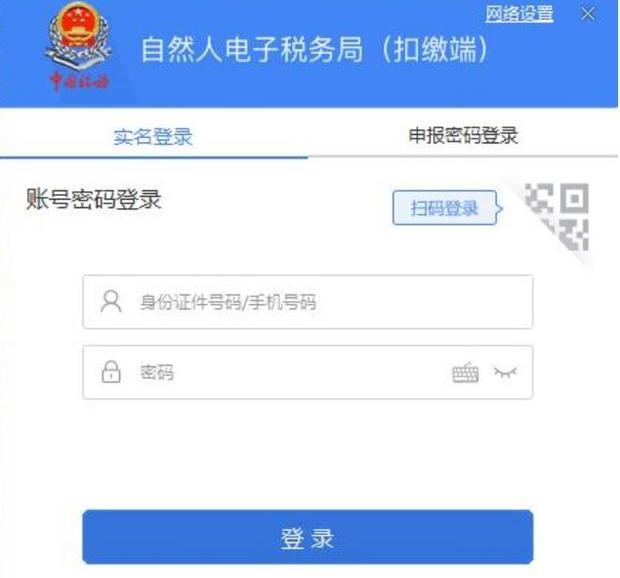This screenshot has height=578, width=620.
Task: Open the 网络设置 link
Action: pyautogui.click(x=519, y=14)
